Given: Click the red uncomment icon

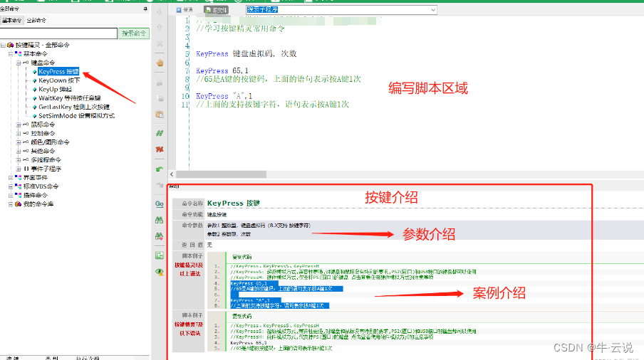Looking at the screenshot, I should pyautogui.click(x=160, y=149).
